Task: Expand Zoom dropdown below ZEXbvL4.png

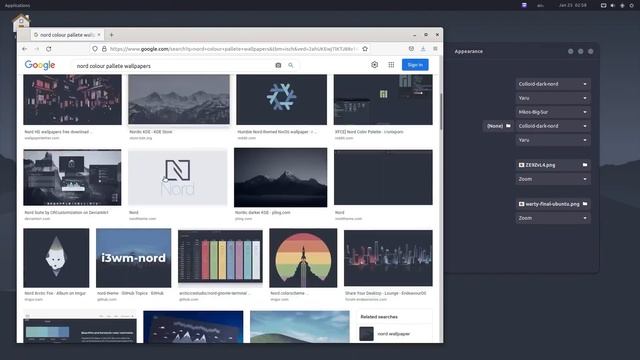Action: coord(553,179)
